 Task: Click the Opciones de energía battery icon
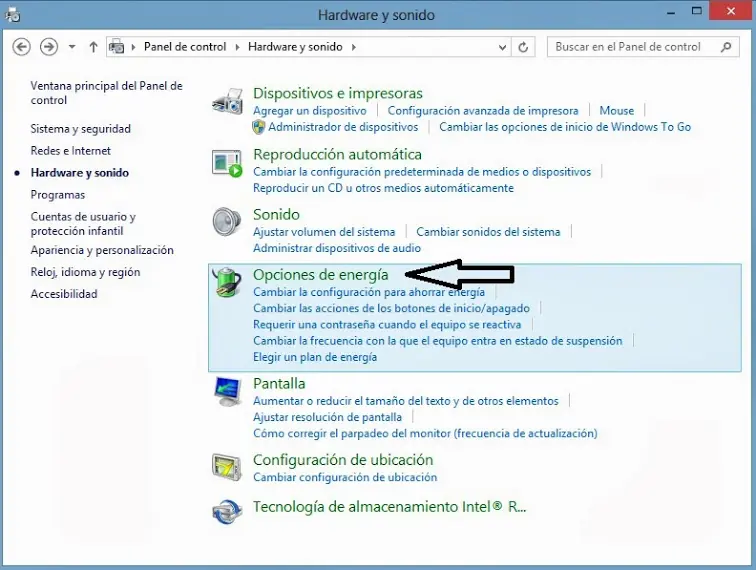click(227, 282)
